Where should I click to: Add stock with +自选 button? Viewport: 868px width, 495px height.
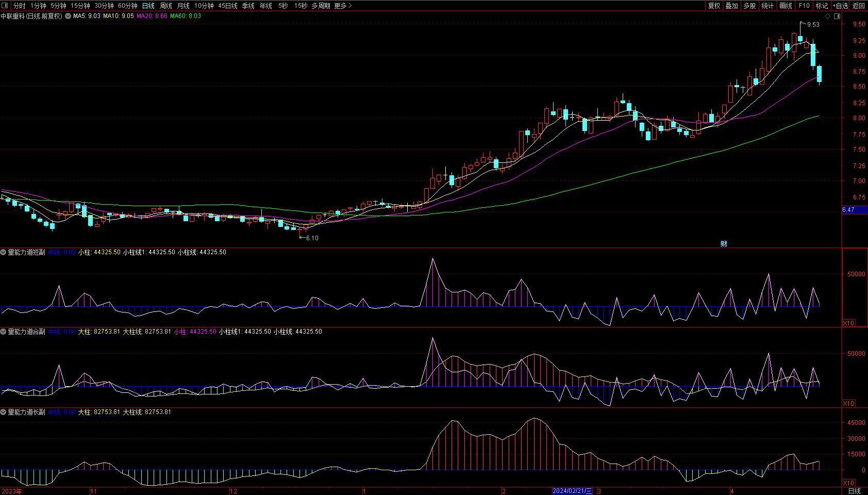(840, 6)
